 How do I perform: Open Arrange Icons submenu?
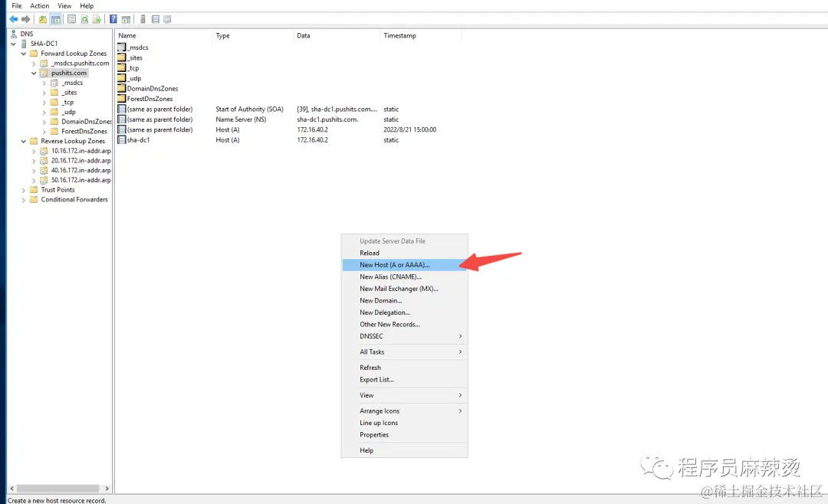coord(405,411)
